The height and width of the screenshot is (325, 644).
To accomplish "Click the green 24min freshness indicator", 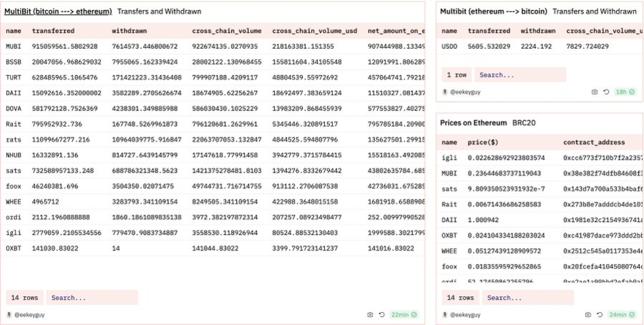I will (619, 314).
